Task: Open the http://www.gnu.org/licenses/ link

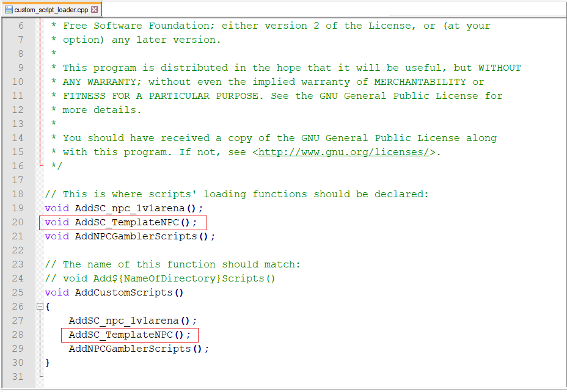Action: click(344, 152)
